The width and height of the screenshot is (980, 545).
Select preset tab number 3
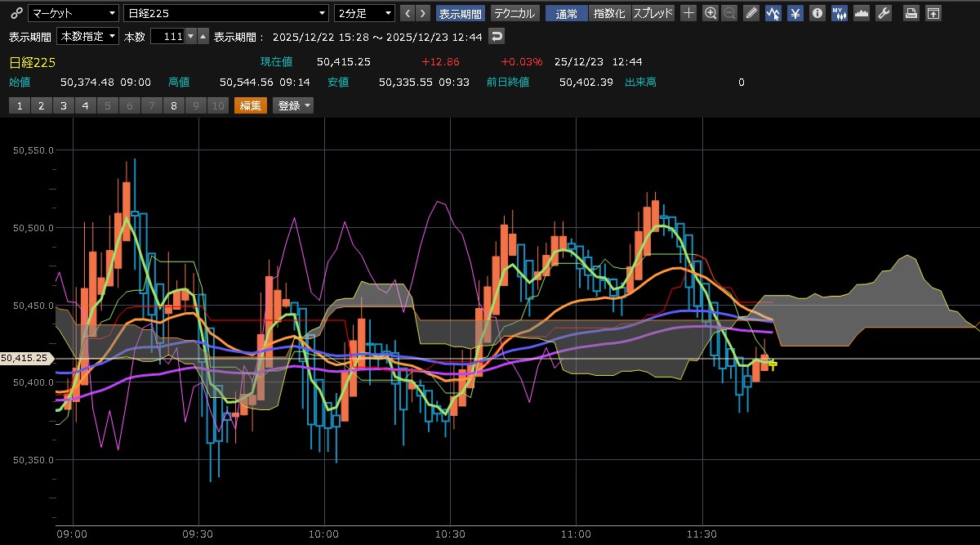point(63,105)
